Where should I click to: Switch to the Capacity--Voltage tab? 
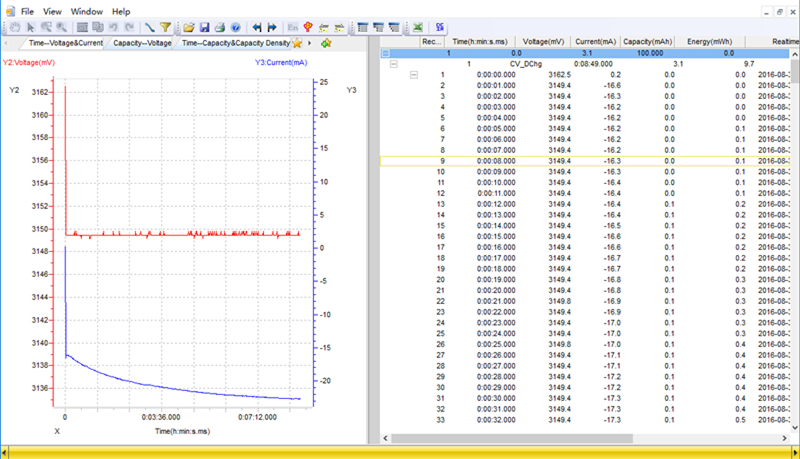click(141, 43)
